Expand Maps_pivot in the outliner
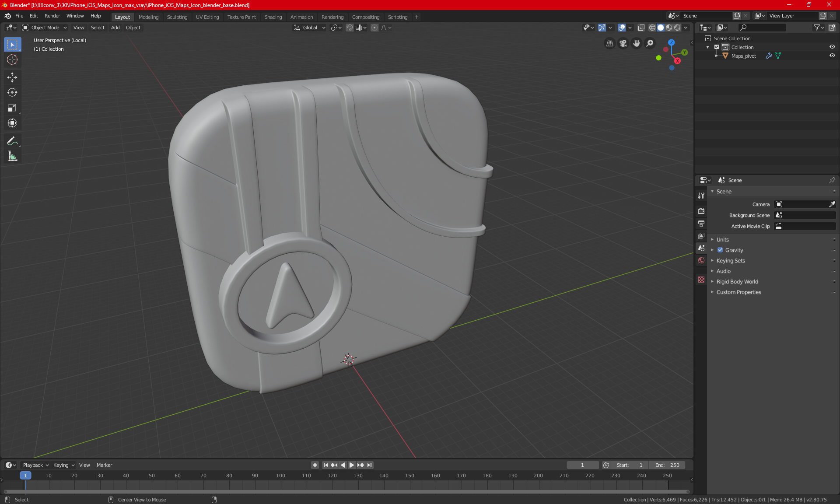This screenshot has height=504, width=840. point(717,56)
